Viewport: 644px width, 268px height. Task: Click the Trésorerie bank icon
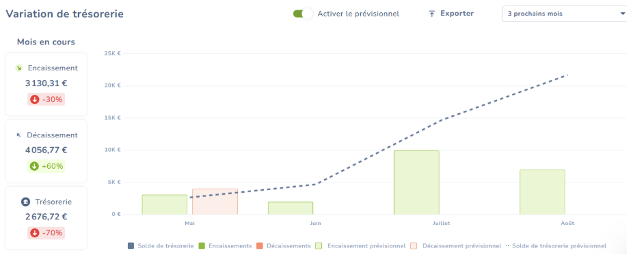(x=25, y=202)
